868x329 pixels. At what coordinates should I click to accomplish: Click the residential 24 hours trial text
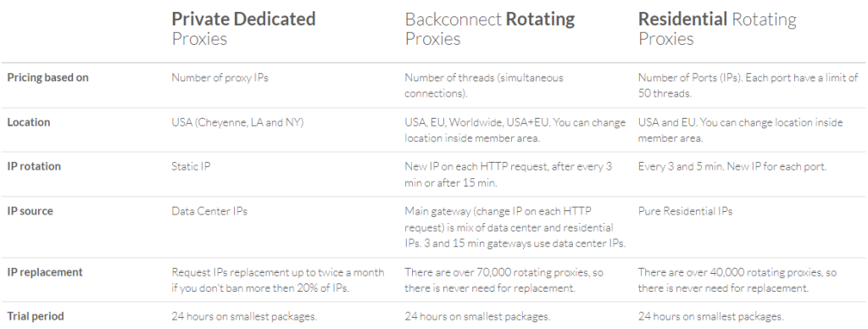click(711, 316)
